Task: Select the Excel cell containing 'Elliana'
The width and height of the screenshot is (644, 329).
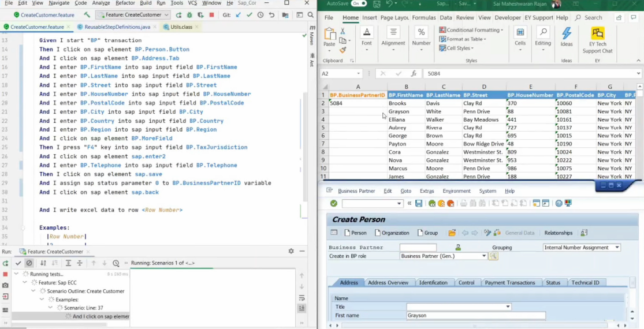Action: coord(406,119)
